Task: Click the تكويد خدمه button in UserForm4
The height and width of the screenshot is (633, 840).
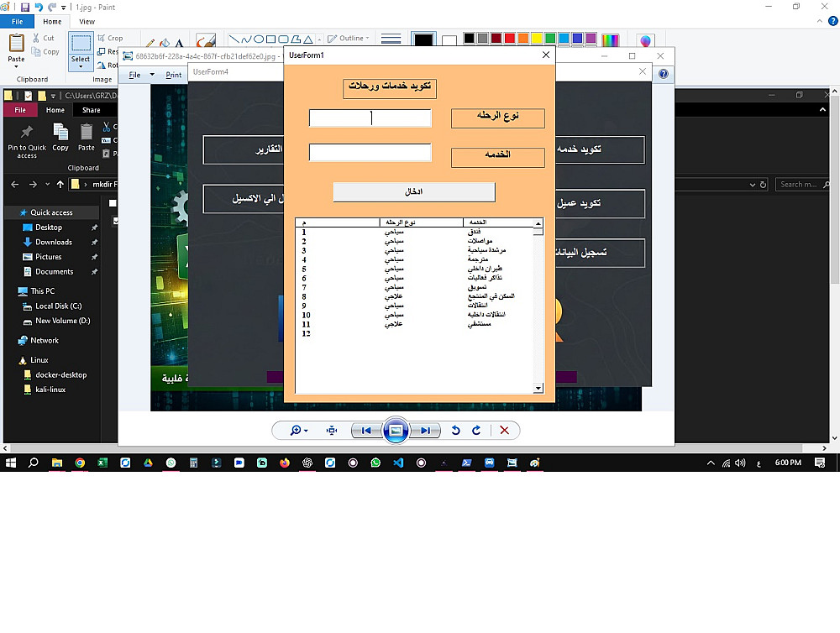Action: [600, 149]
